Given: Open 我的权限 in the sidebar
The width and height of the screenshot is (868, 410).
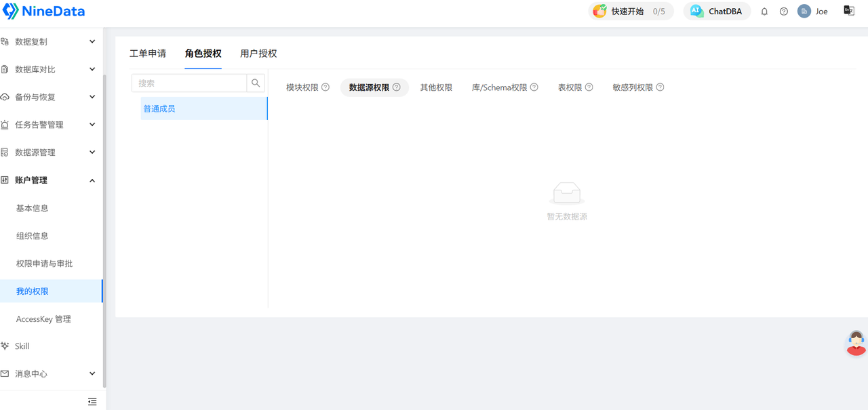Looking at the screenshot, I should (x=52, y=291).
